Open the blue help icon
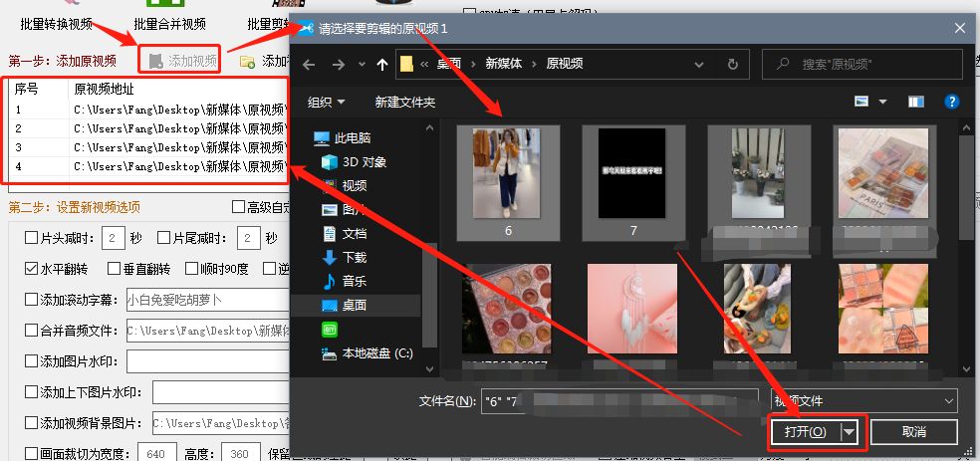The width and height of the screenshot is (980, 461). [x=952, y=102]
